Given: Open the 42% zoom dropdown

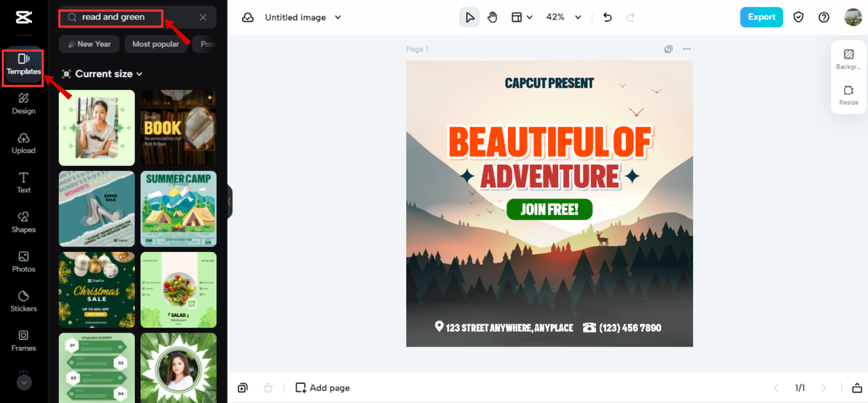Looking at the screenshot, I should coord(564,18).
